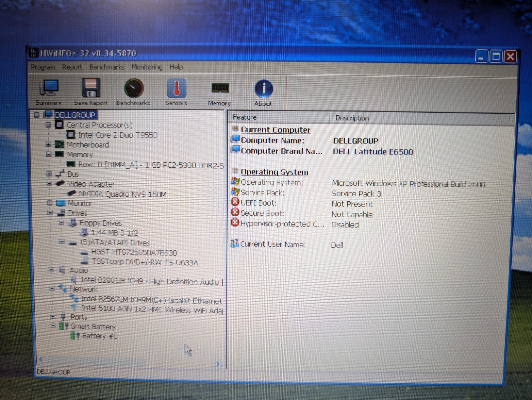
Task: Click the Ports node icon
Action: pyautogui.click(x=64, y=317)
